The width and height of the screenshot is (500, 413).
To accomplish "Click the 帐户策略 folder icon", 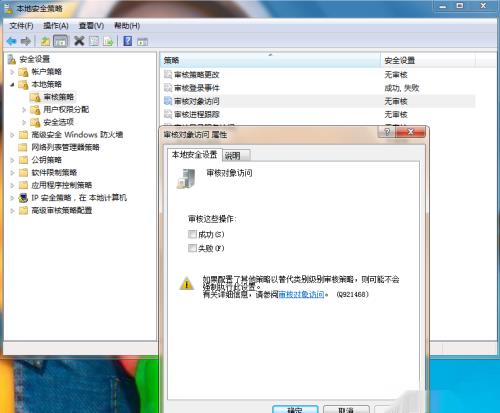I will point(23,72).
